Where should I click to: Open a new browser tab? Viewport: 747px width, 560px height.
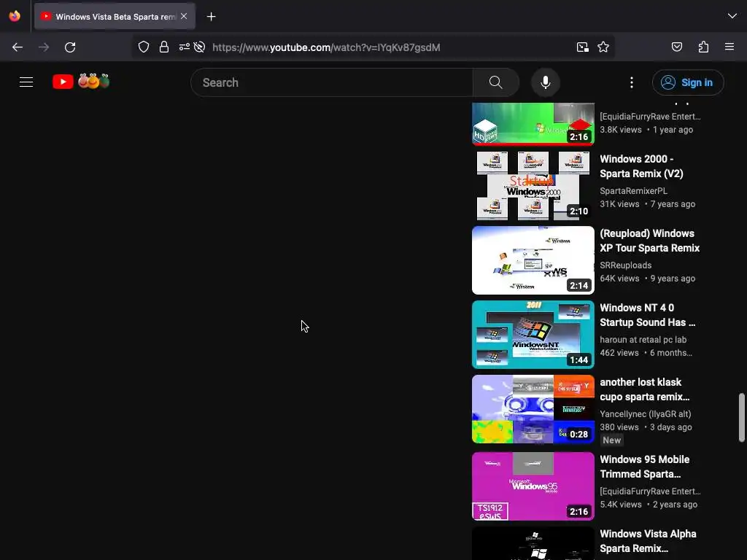click(211, 17)
